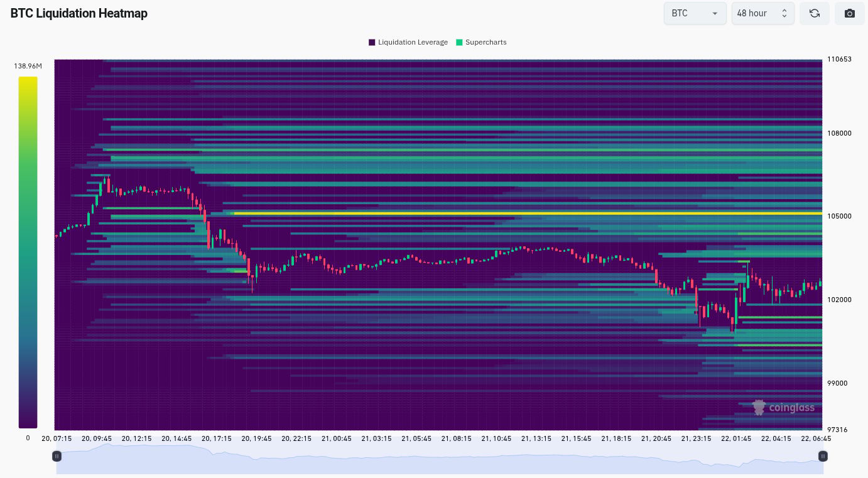Click the 20, 12:15 time axis label

[137, 438]
